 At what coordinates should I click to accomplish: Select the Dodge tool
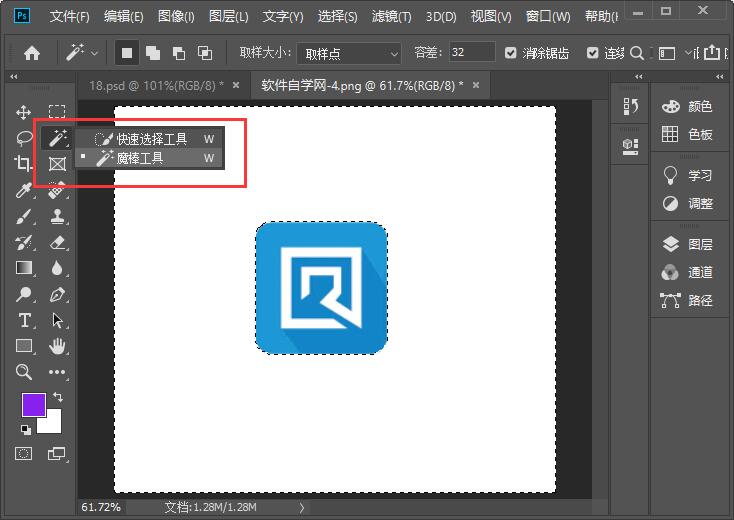23,294
